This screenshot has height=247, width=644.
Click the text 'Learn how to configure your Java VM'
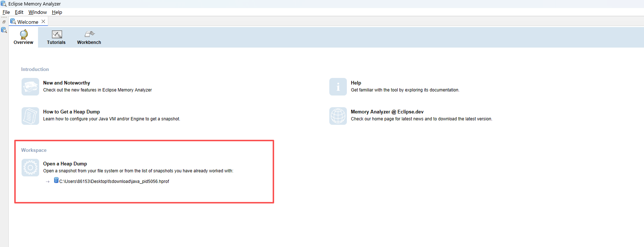click(79, 119)
